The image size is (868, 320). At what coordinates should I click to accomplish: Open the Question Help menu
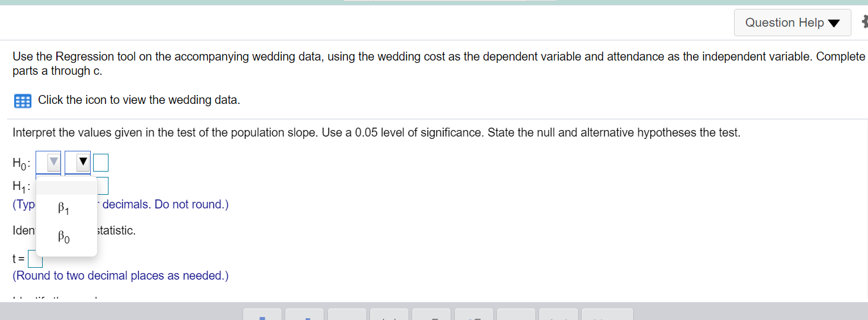click(792, 23)
